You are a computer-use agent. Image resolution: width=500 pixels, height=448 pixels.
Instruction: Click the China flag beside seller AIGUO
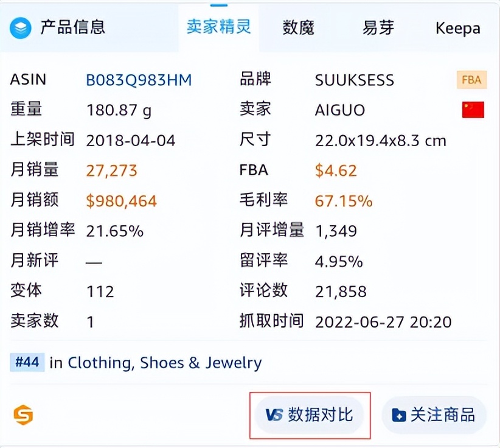point(472,110)
